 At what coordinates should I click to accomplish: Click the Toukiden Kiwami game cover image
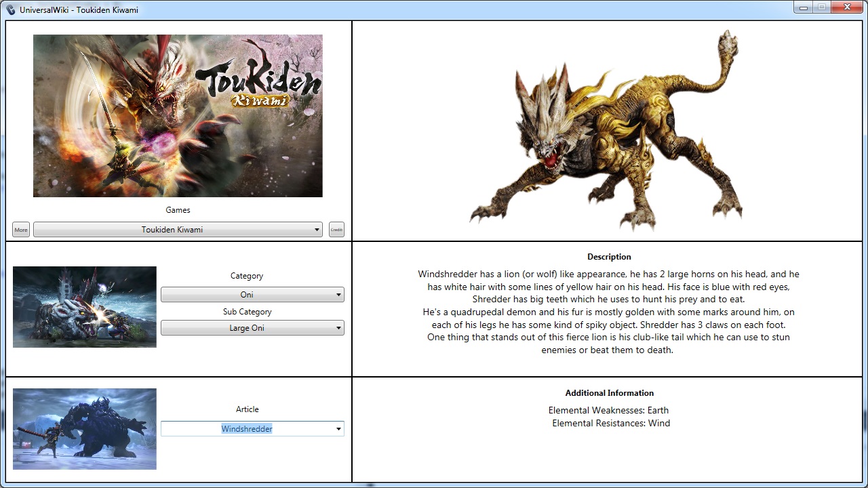[178, 116]
